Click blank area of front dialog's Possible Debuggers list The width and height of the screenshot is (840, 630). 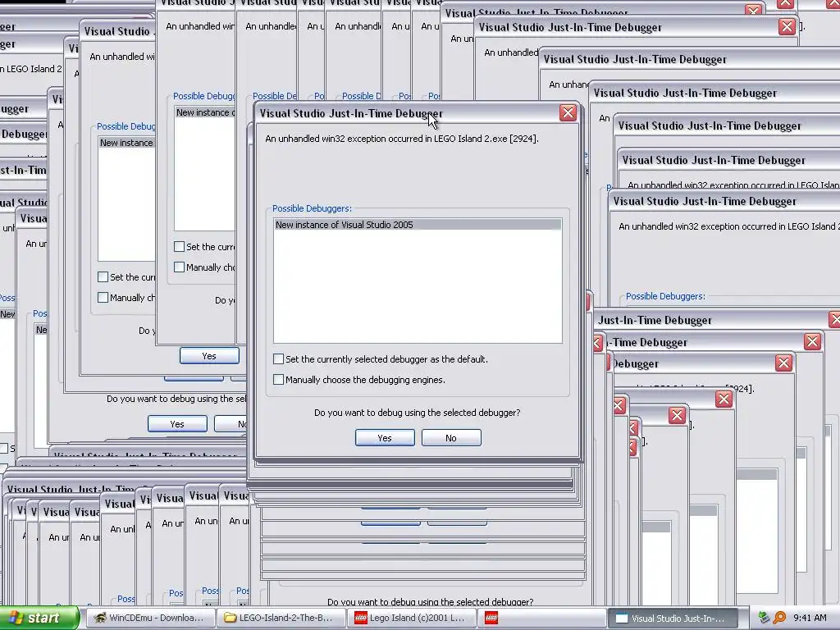418,286
